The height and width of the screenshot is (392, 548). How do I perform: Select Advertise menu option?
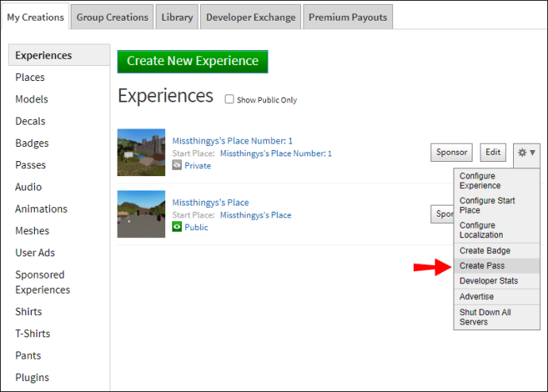click(496, 296)
